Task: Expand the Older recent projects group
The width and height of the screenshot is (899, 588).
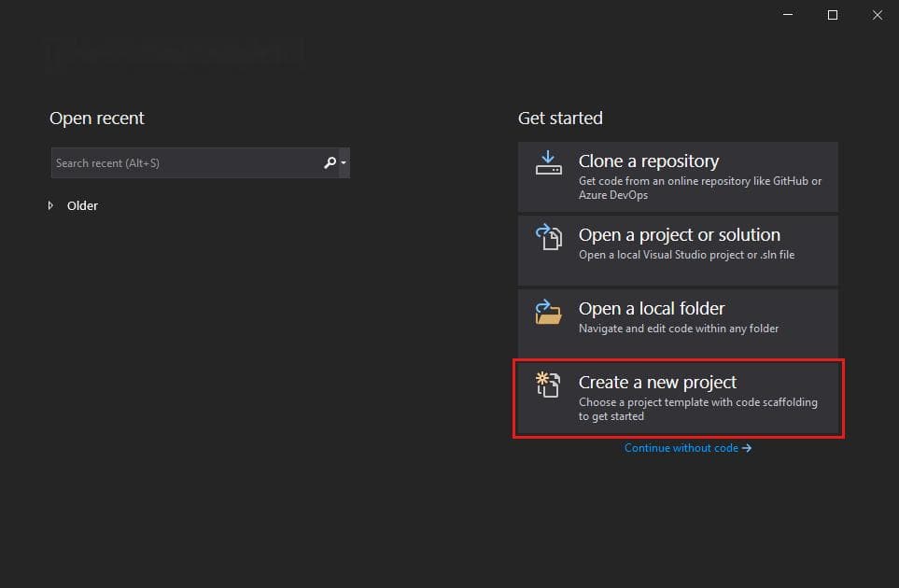Action: [x=50, y=205]
